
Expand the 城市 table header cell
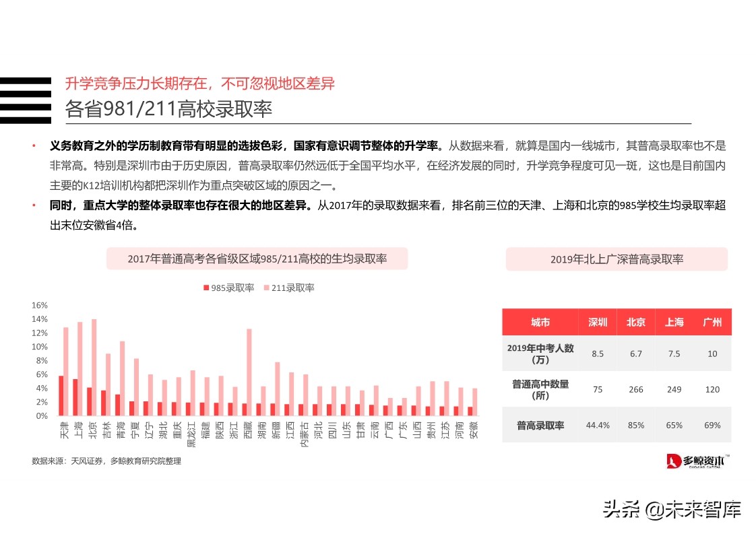click(x=539, y=322)
